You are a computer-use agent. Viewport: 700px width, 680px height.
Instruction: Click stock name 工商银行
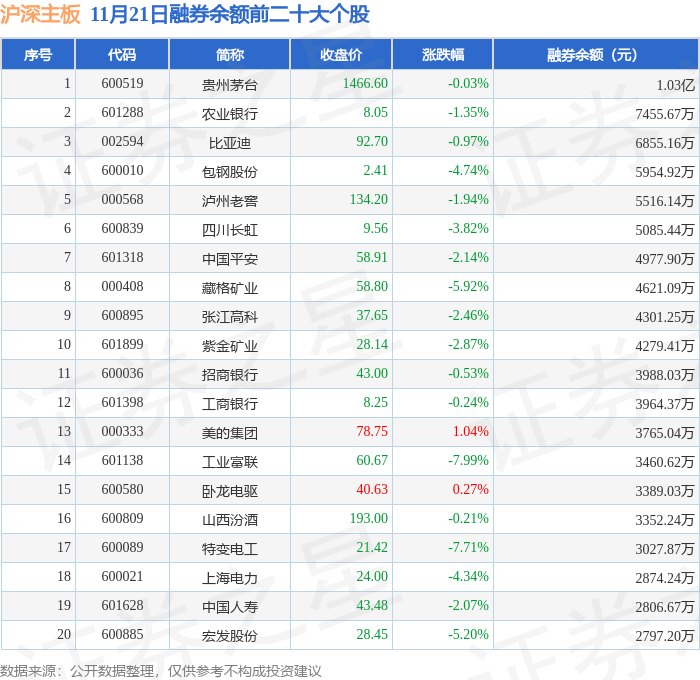point(229,404)
